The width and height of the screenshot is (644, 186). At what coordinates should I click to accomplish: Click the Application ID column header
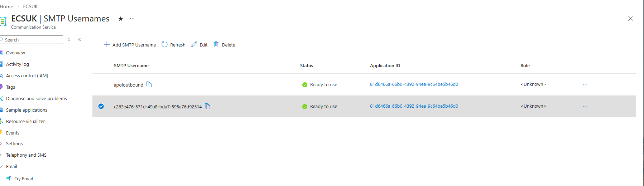[385, 65]
